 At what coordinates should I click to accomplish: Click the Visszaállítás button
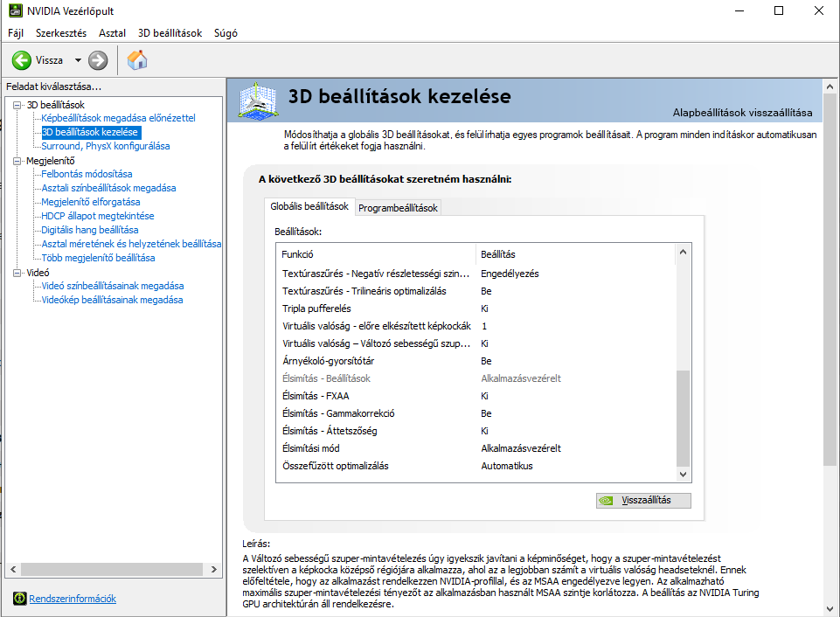(643, 500)
